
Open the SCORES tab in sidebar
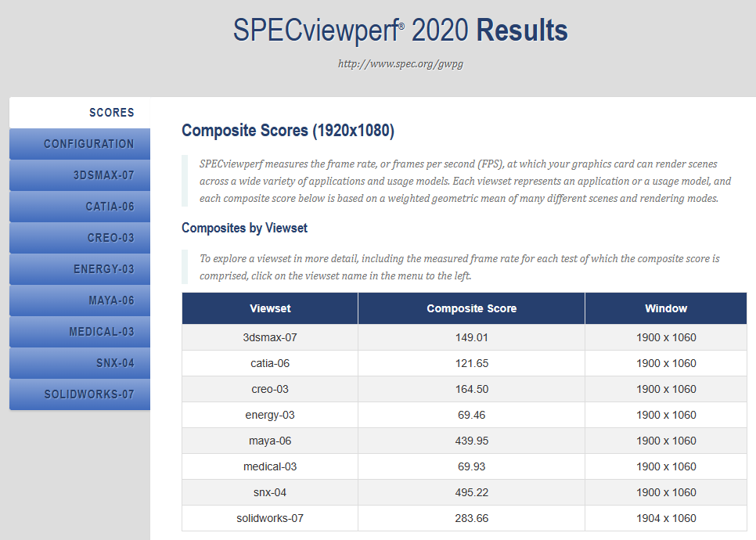pos(111,113)
